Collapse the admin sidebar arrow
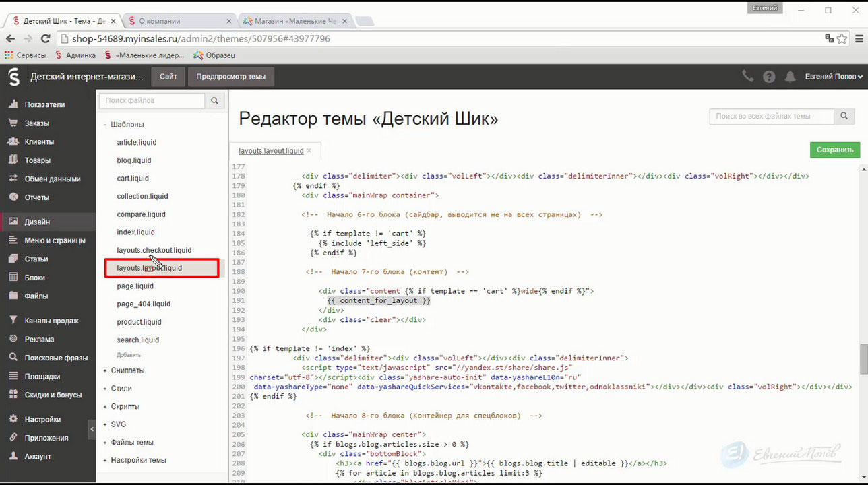Viewport: 868px width, 485px height. pos(92,429)
